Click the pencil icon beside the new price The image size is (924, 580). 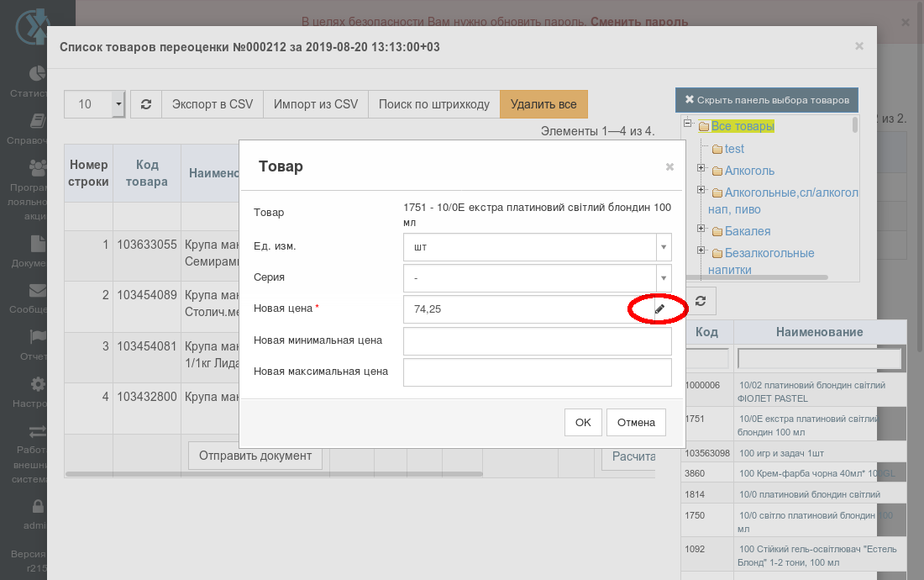tap(659, 308)
